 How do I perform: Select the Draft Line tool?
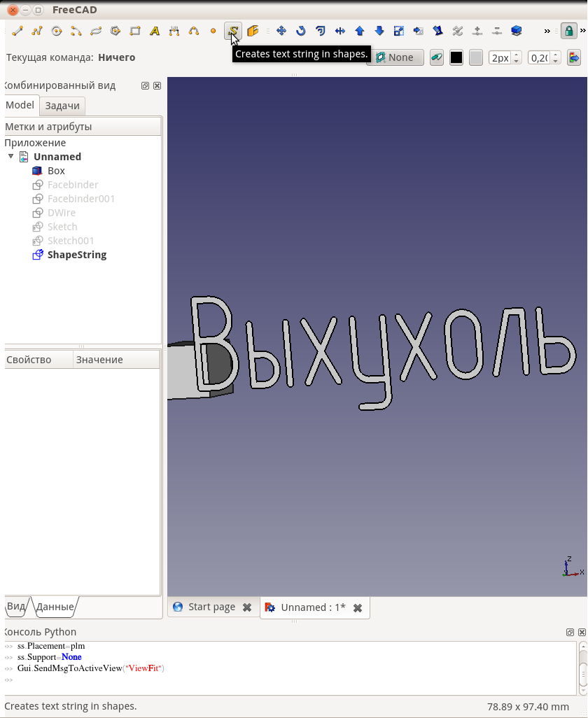pyautogui.click(x=17, y=31)
